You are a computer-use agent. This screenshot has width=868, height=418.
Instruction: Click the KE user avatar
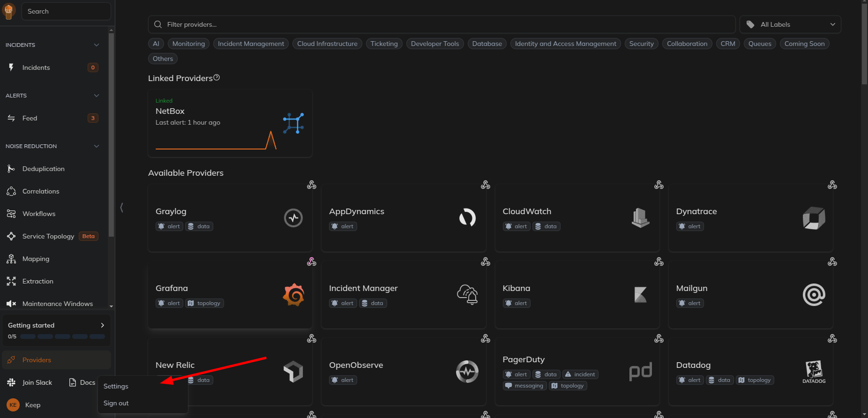click(13, 405)
